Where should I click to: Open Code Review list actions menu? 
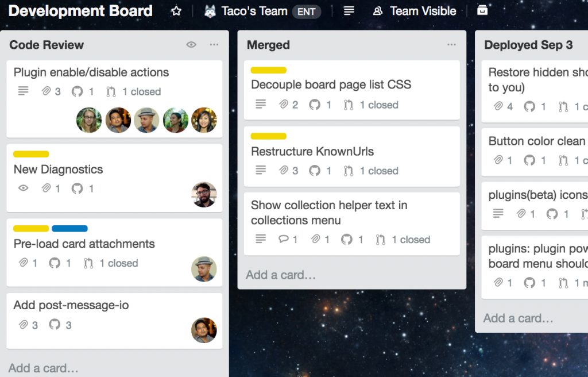click(214, 45)
